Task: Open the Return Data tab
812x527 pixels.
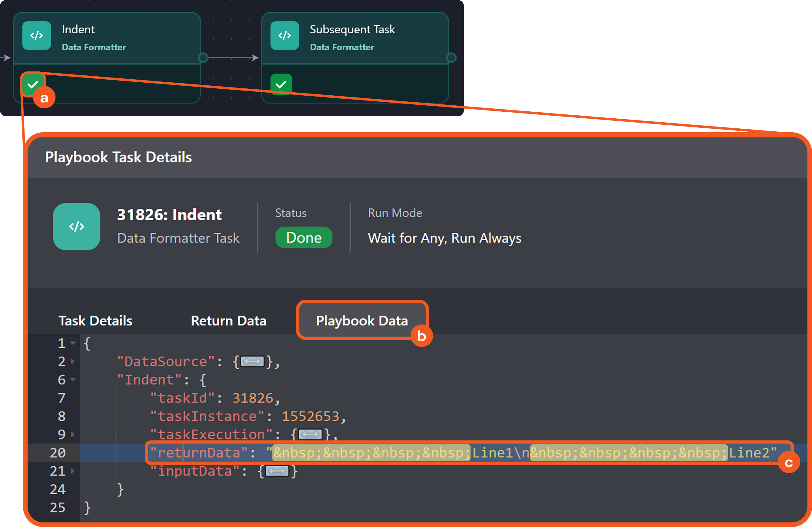Action: click(x=228, y=321)
